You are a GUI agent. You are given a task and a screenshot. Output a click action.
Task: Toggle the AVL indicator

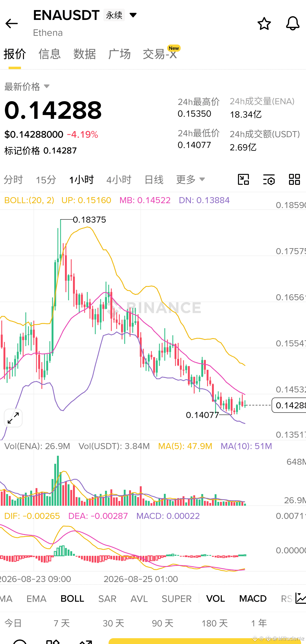coord(139,599)
